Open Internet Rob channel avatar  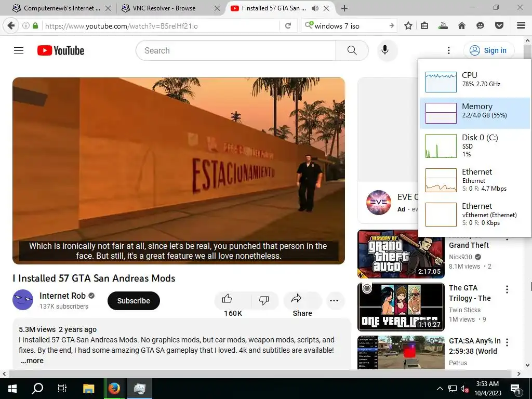pyautogui.click(x=23, y=300)
